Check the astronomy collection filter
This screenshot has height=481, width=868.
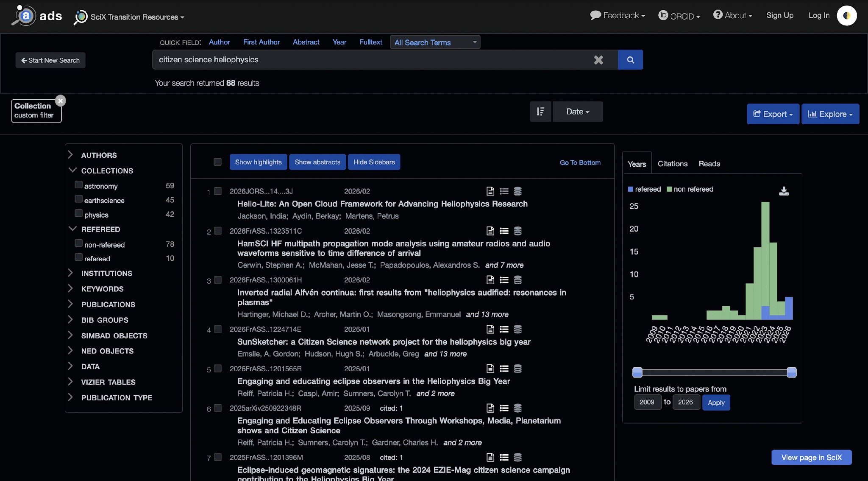coord(78,185)
